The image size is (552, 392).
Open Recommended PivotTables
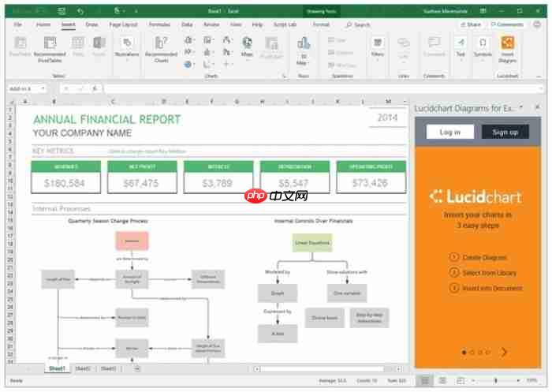(50, 49)
